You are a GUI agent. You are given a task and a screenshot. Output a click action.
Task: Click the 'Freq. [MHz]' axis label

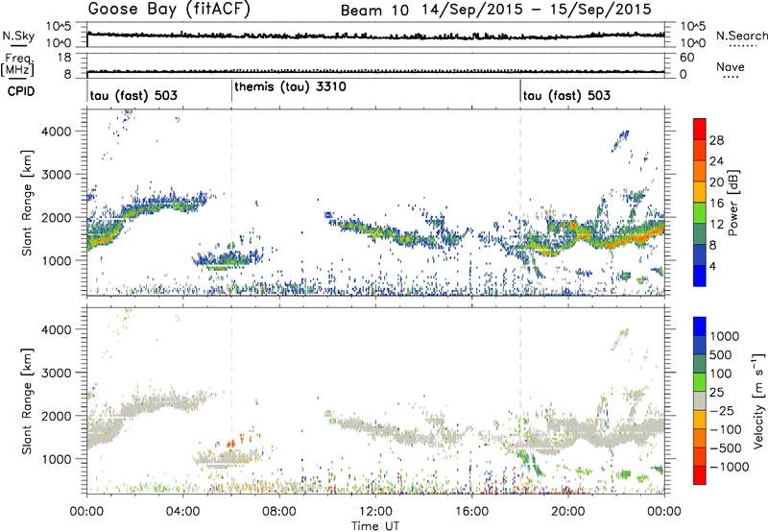pyautogui.click(x=17, y=65)
